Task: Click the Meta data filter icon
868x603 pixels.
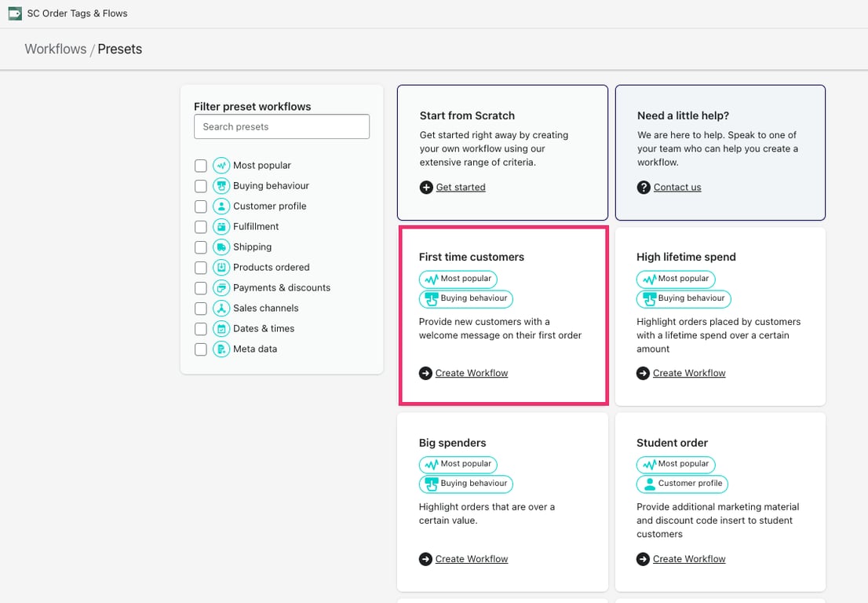Action: (221, 349)
